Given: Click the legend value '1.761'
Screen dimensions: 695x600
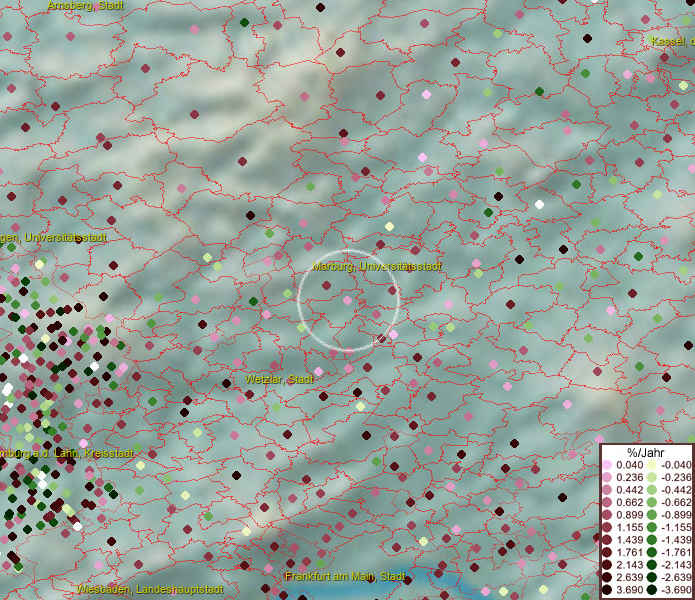Looking at the screenshot, I should click(629, 552).
